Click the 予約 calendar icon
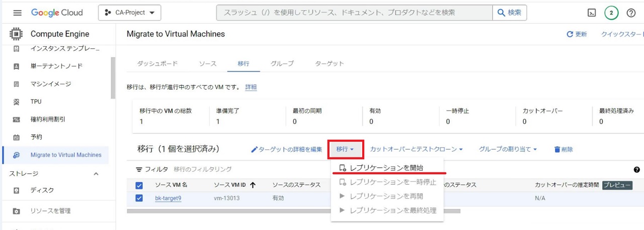This screenshot has width=644, height=230. tap(16, 137)
